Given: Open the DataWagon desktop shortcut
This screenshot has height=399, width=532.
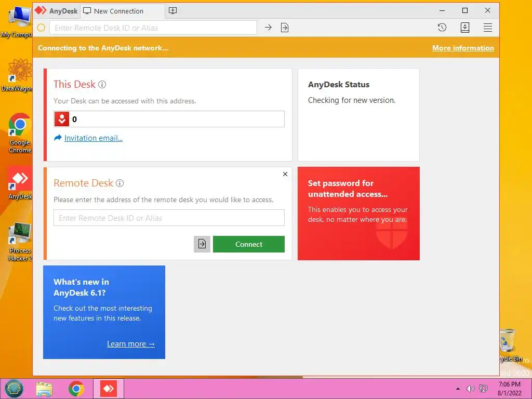Looking at the screenshot, I should tap(17, 75).
